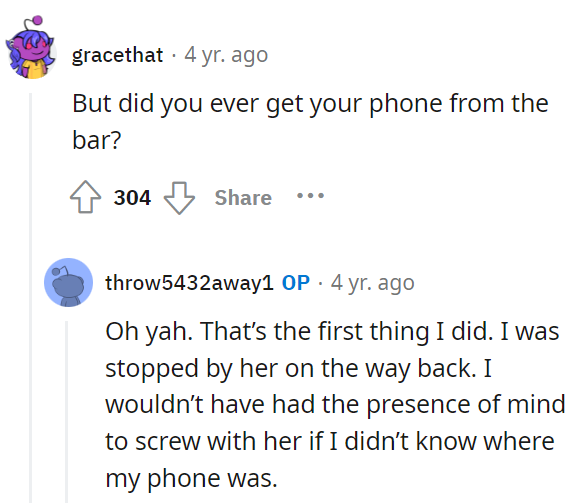The image size is (585, 503).
Task: Upvote gracethat's comment
Action: (85, 197)
